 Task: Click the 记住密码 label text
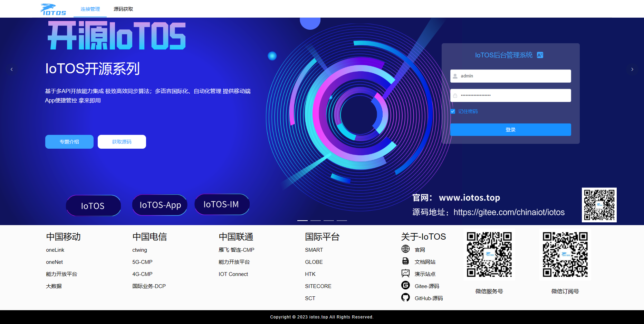[468, 111]
